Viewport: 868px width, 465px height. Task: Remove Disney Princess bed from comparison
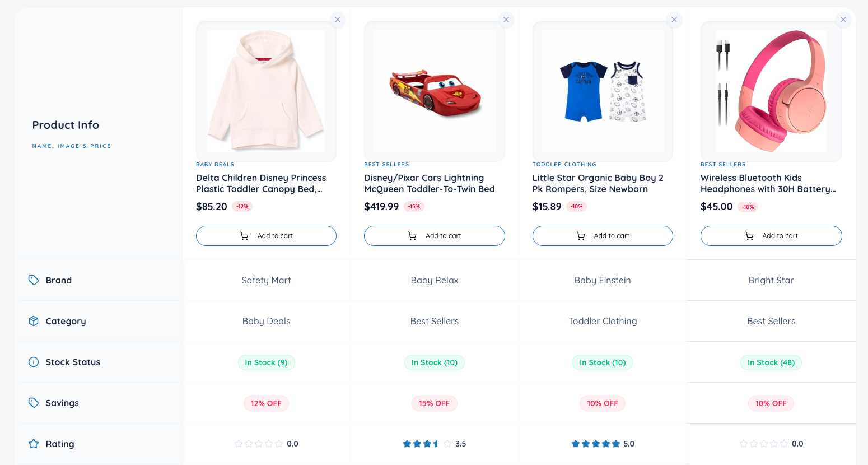pos(338,20)
